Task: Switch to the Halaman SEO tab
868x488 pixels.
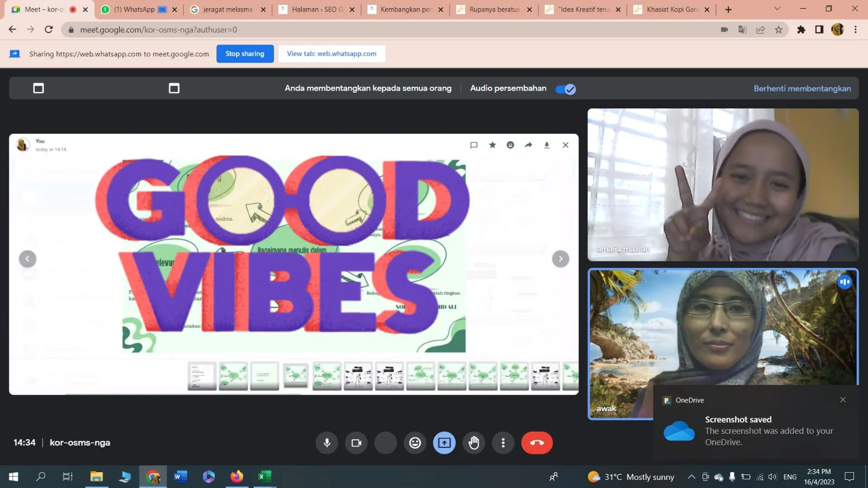Action: point(317,9)
